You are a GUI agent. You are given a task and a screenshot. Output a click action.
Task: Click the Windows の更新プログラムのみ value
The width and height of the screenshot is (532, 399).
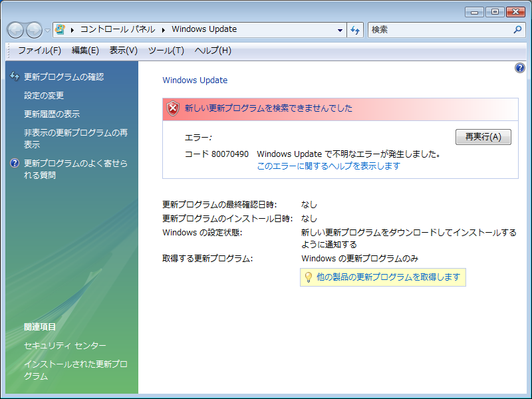[x=360, y=259]
